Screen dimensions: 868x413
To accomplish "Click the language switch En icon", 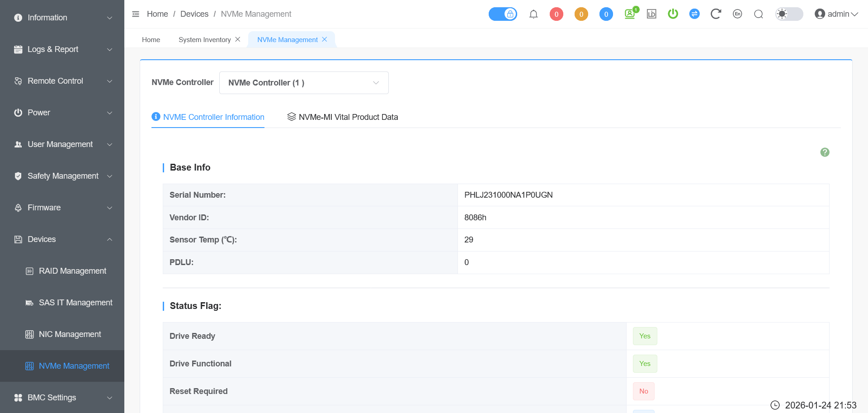I will [x=737, y=14].
